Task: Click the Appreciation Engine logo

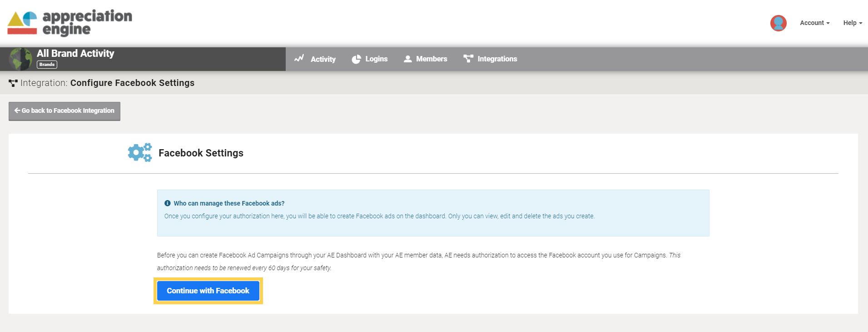Action: coord(69,23)
